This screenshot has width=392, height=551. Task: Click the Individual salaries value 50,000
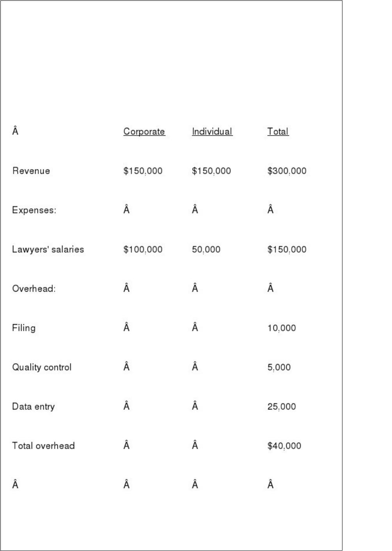(206, 250)
